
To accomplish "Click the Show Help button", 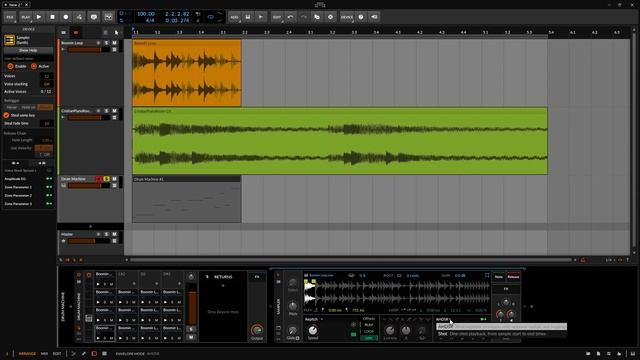I will [x=28, y=50].
